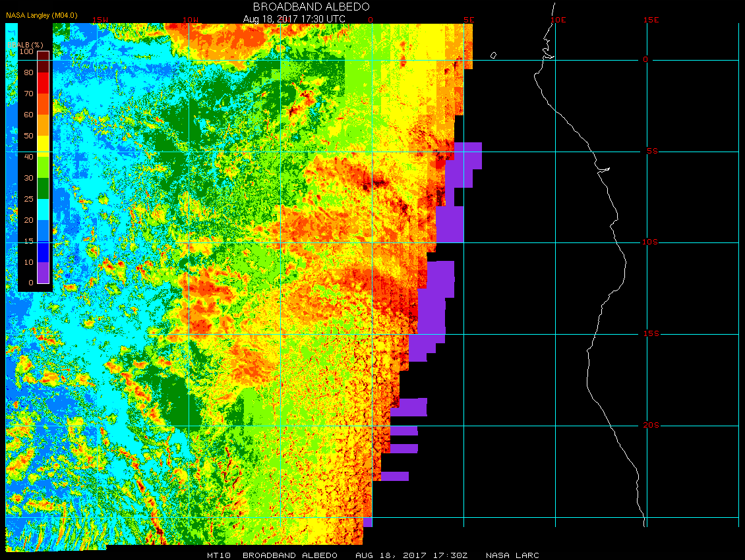Click the '20S' latitude label
Viewport: 745px width, 560px height.
651,425
